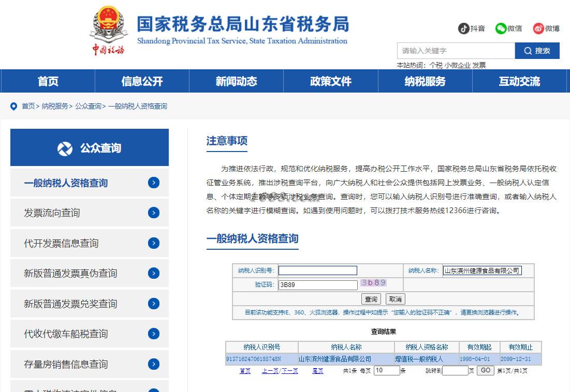Click the location pin breadcrumb icon
The height and width of the screenshot is (392, 570).
coord(14,107)
